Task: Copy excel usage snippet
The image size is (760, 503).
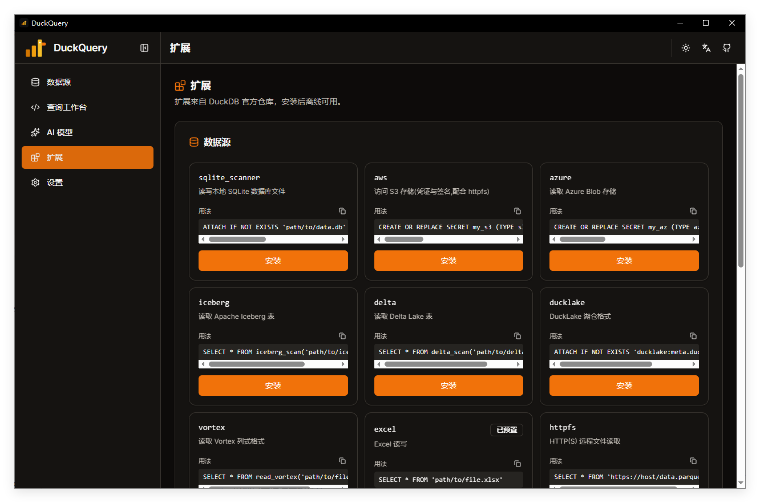Action: click(517, 464)
